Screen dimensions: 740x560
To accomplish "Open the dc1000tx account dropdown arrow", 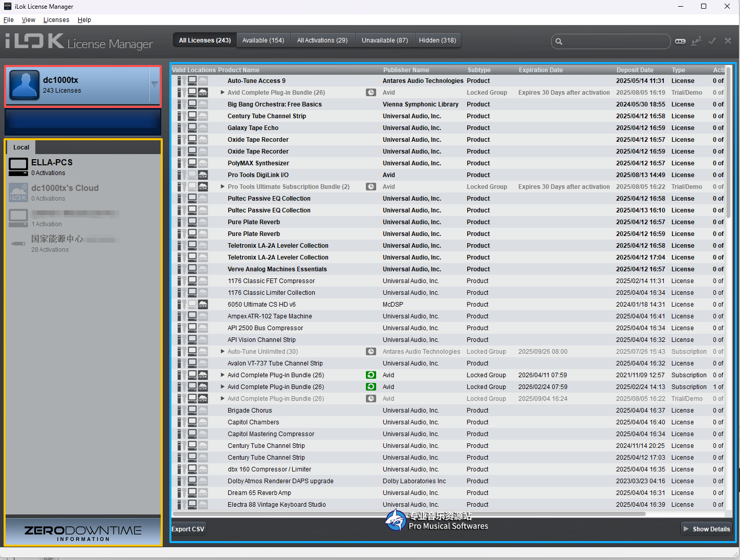I will point(154,84).
